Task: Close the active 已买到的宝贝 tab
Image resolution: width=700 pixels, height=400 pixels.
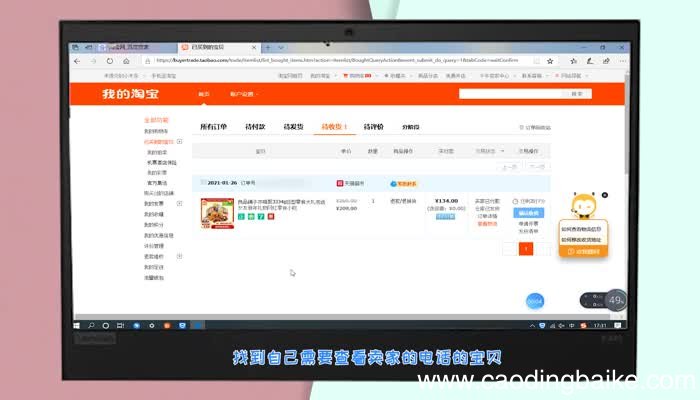Action: point(254,47)
